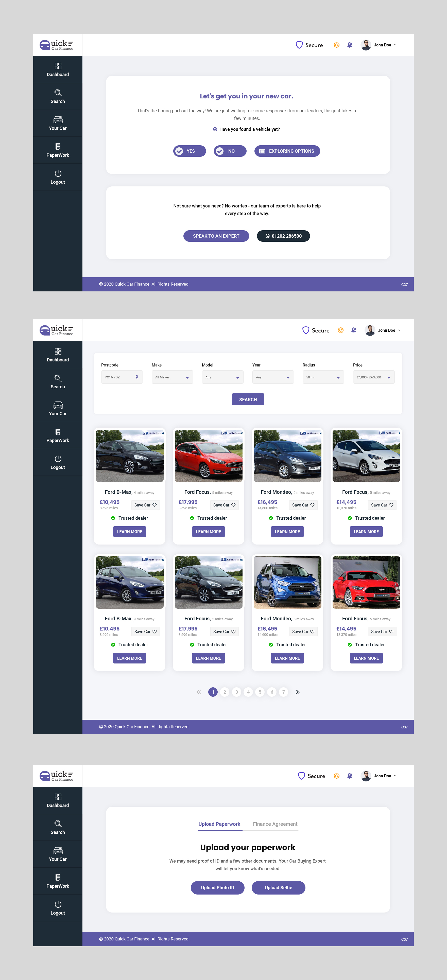Image resolution: width=447 pixels, height=980 pixels.
Task: Click the notification bell on the car search screen
Action: point(354,330)
